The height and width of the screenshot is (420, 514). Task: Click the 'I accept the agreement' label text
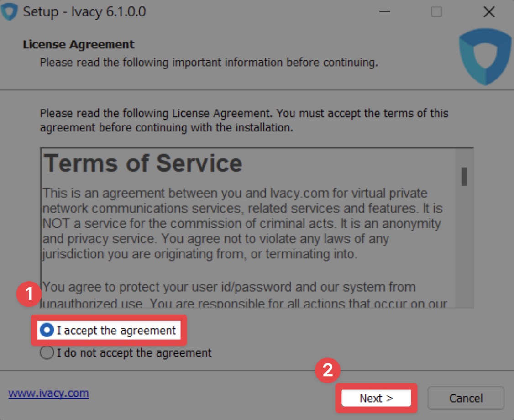point(116,330)
